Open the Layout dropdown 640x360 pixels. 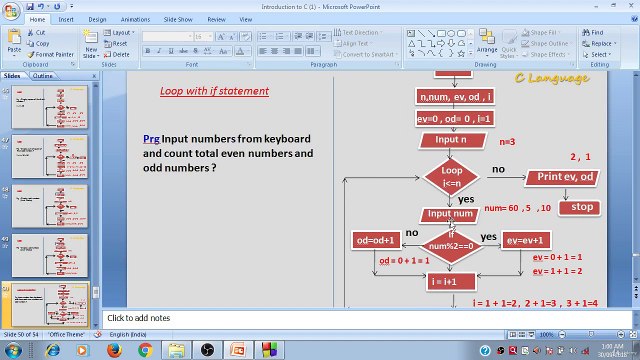coord(119,33)
